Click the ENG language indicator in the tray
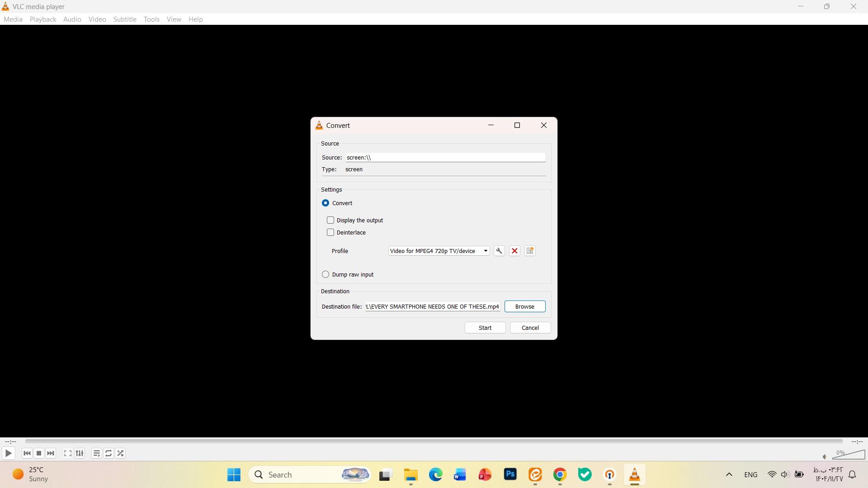The height and width of the screenshot is (488, 868). tap(750, 474)
